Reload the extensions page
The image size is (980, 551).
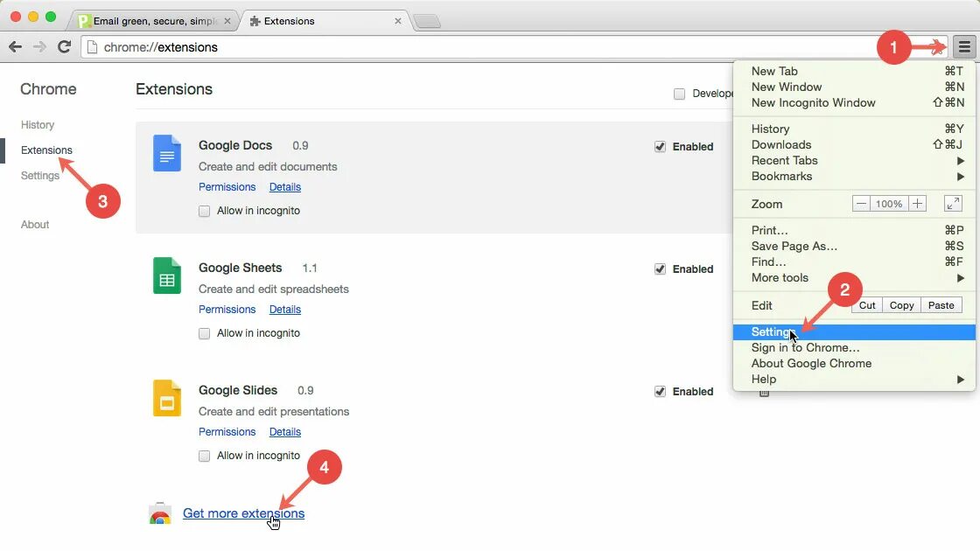(64, 47)
